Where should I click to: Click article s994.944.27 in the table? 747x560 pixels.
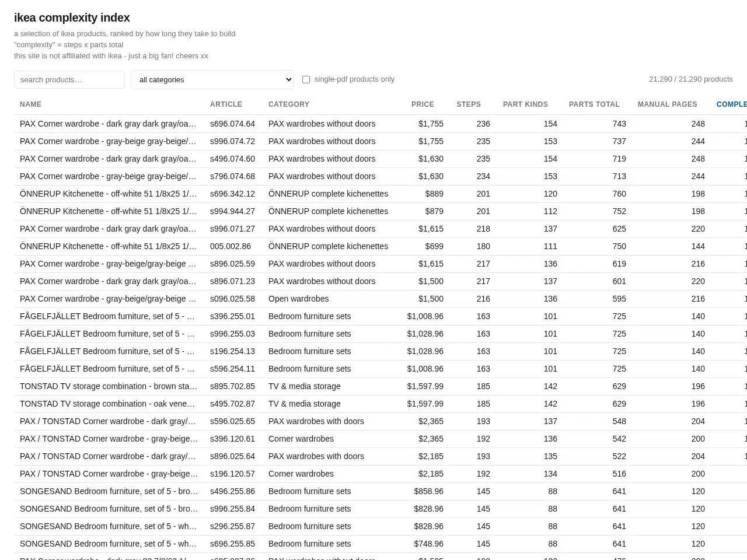pyautogui.click(x=232, y=211)
